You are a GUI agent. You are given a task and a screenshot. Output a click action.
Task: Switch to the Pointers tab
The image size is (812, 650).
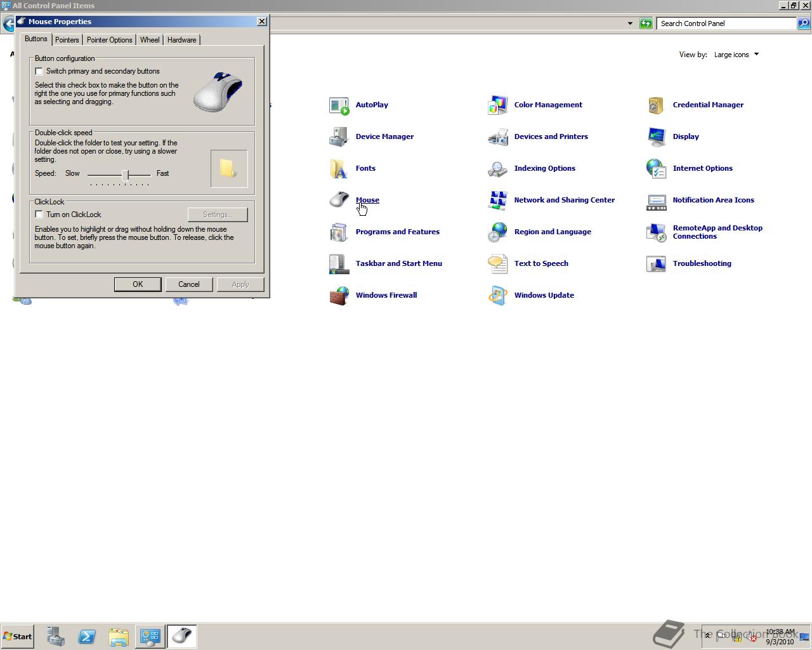67,40
